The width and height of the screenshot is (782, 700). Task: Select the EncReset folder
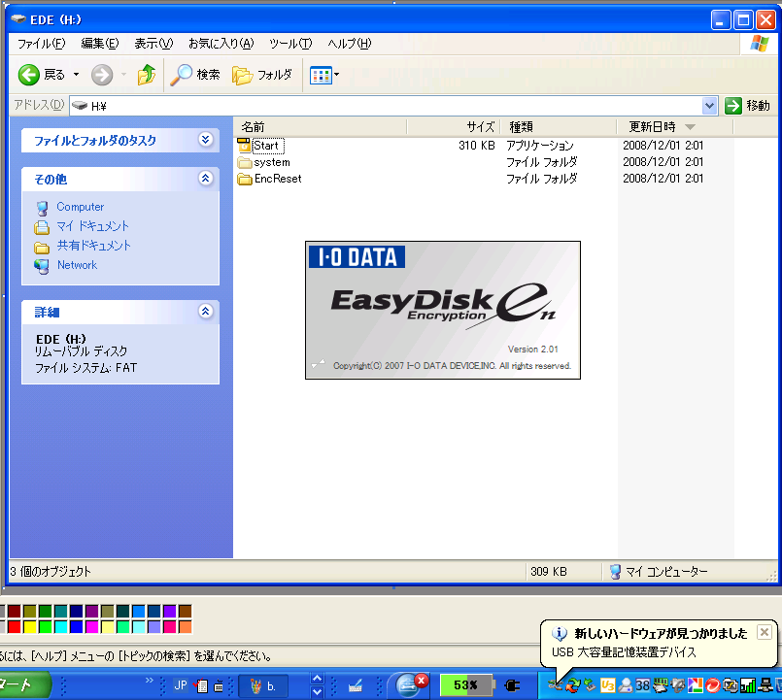(x=277, y=179)
